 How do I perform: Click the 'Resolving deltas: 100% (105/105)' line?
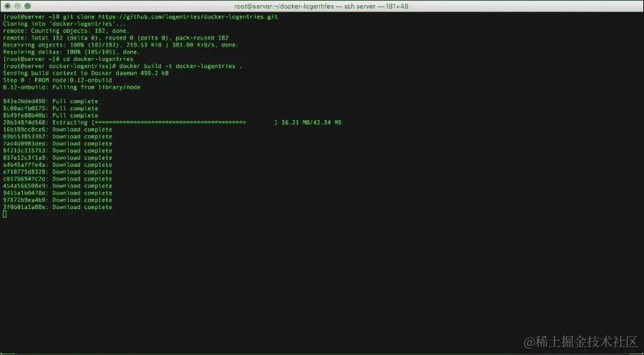click(72, 52)
